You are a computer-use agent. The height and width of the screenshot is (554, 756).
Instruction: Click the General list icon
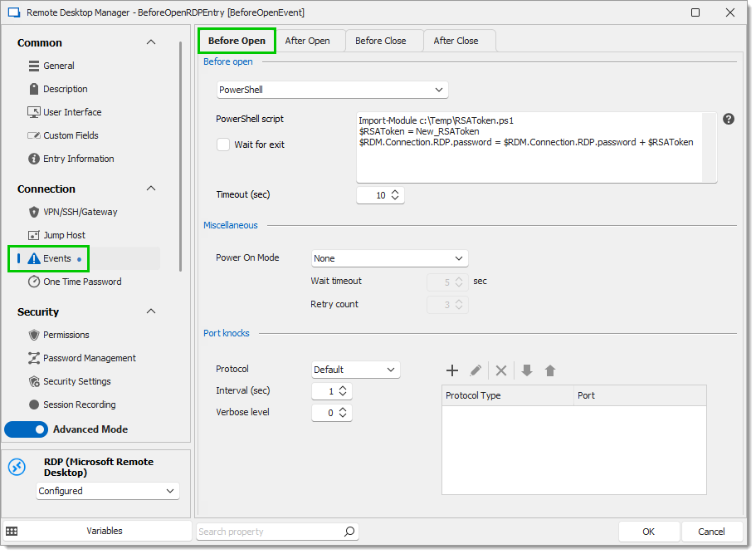(34, 66)
